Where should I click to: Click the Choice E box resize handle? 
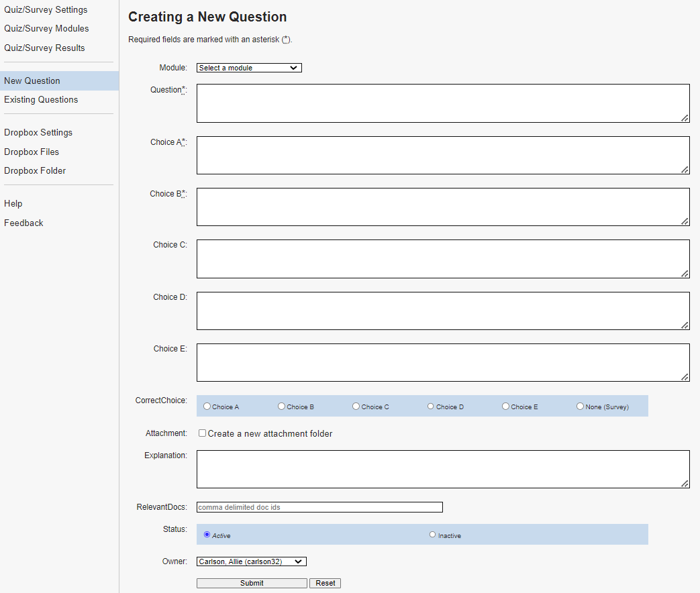click(x=685, y=377)
